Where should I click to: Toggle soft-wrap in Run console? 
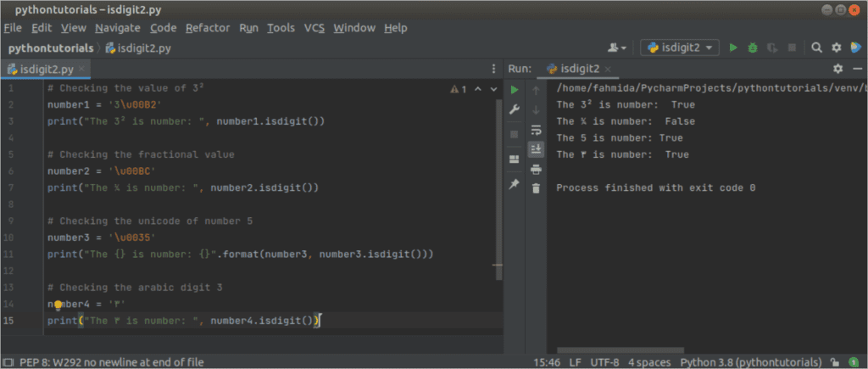536,130
